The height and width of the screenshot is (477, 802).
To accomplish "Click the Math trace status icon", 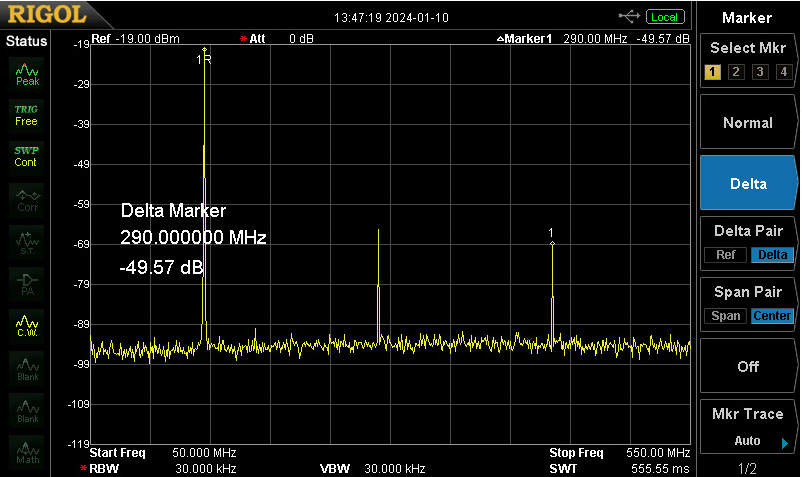I will tap(27, 452).
